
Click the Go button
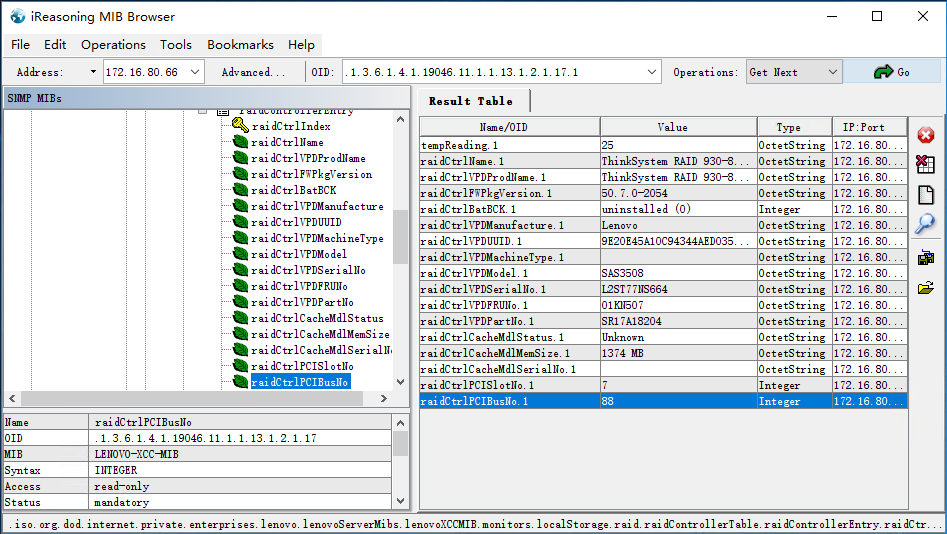pyautogui.click(x=891, y=72)
